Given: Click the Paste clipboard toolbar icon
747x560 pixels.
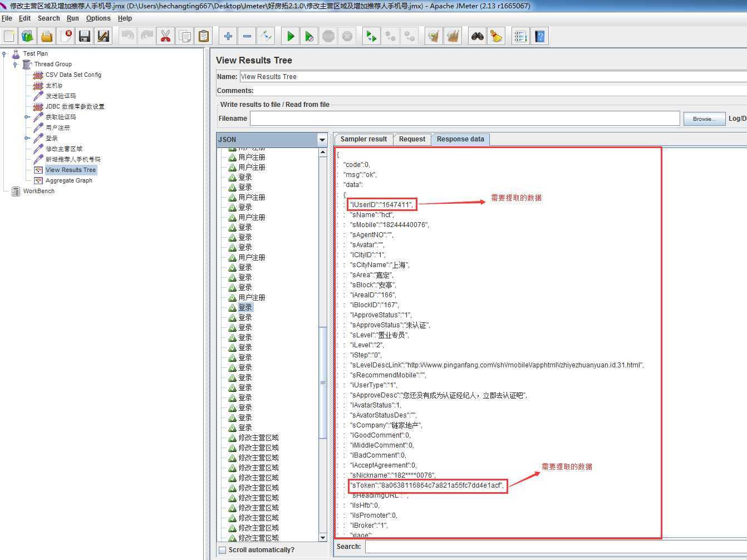Looking at the screenshot, I should tap(204, 36).
